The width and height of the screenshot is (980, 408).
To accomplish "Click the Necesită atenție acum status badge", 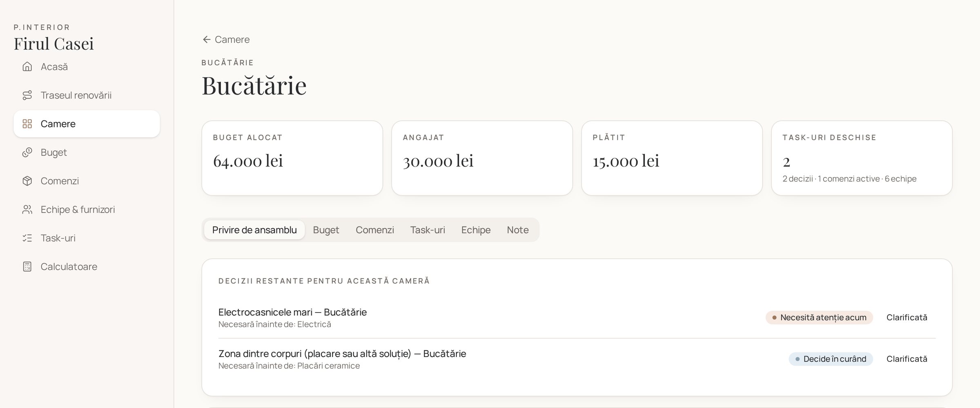I will [x=819, y=317].
